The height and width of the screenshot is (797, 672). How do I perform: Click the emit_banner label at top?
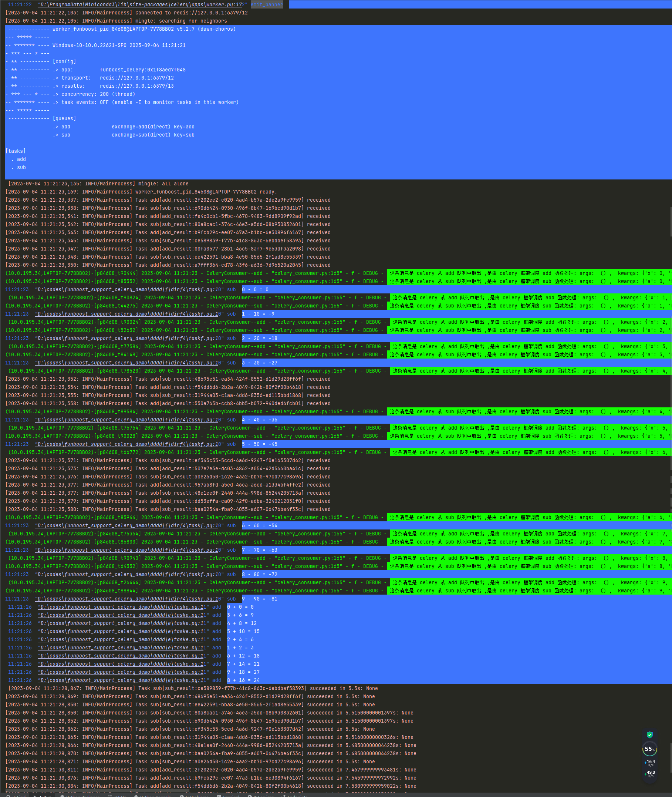pyautogui.click(x=267, y=4)
